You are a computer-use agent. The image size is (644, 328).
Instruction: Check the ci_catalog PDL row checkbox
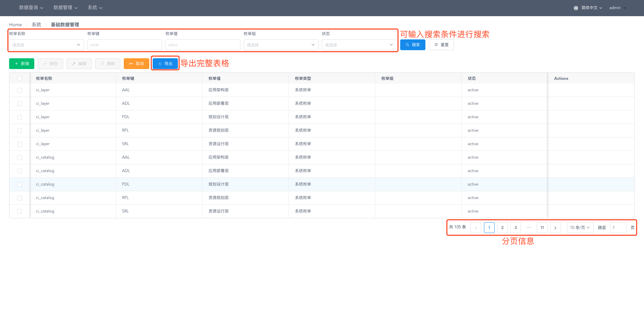(x=20, y=185)
